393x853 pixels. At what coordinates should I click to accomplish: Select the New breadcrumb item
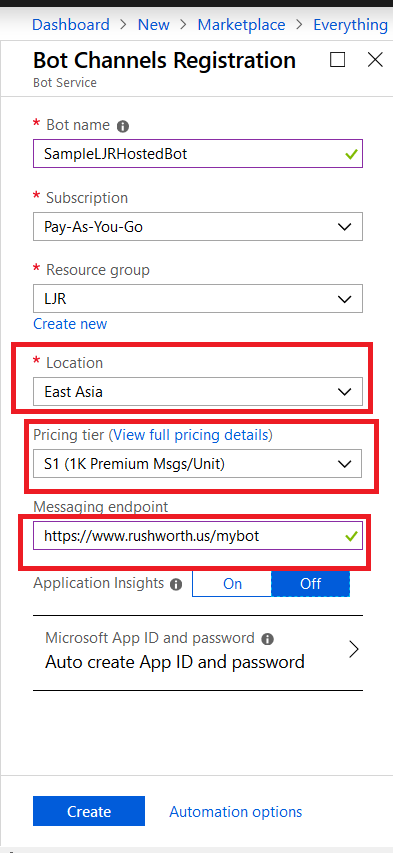click(153, 24)
